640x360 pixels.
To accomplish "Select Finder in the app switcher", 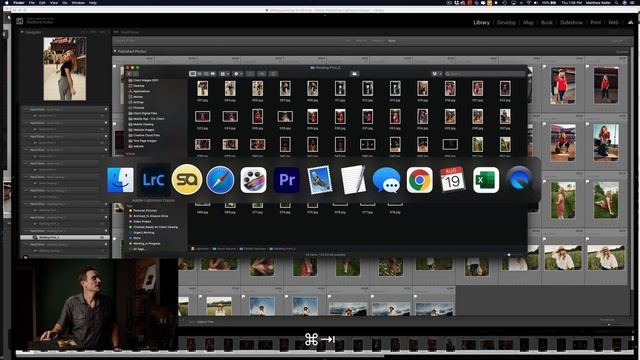I will coord(120,180).
